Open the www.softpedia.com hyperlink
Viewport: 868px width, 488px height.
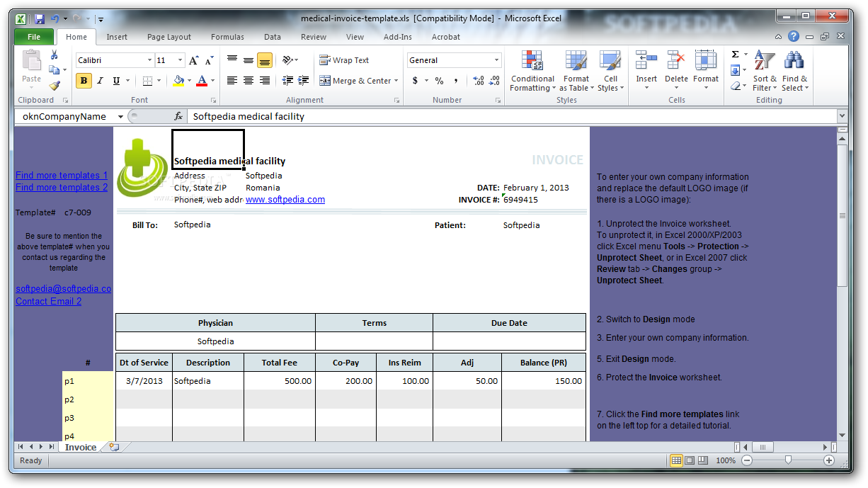click(285, 199)
